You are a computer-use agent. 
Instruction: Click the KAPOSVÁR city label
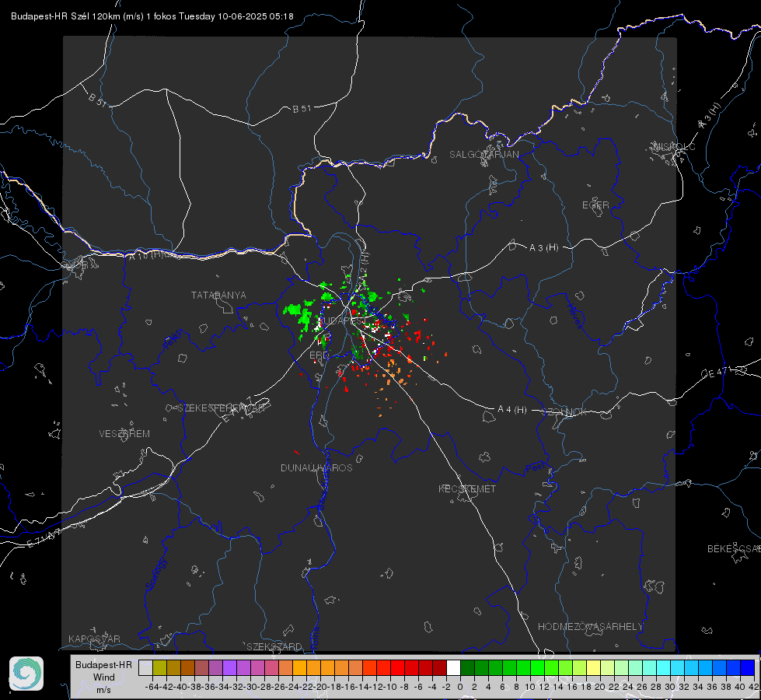[x=94, y=639]
